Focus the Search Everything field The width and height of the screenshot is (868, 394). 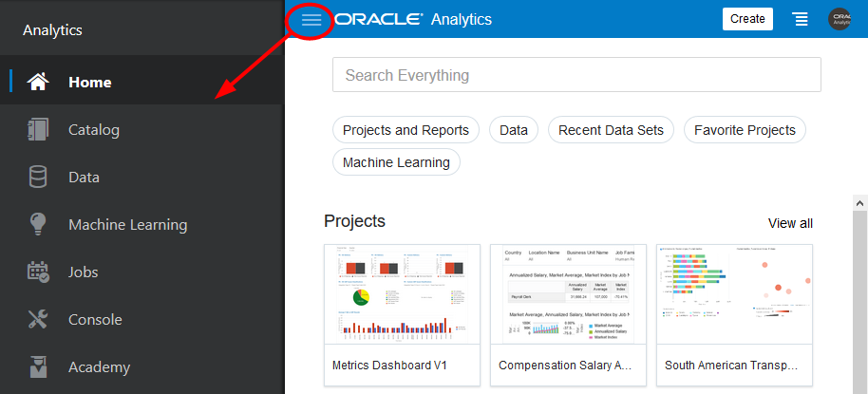576,75
